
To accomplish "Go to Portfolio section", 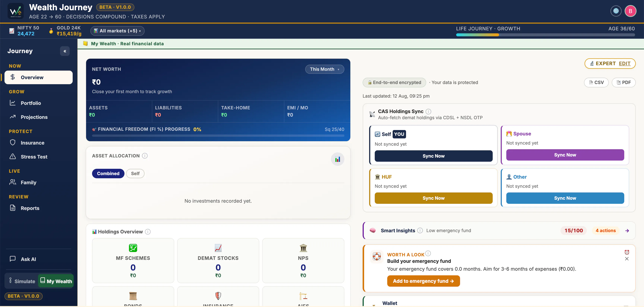I will coord(39,103).
